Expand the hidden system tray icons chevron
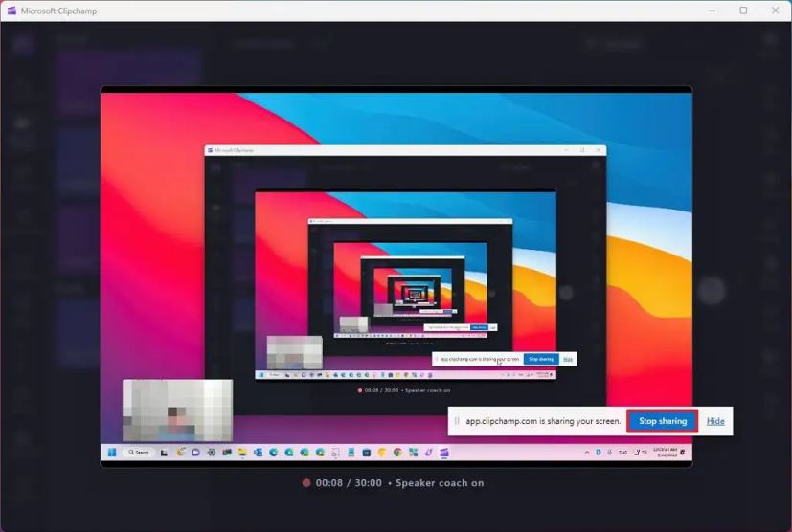This screenshot has height=532, width=792. pos(586,453)
